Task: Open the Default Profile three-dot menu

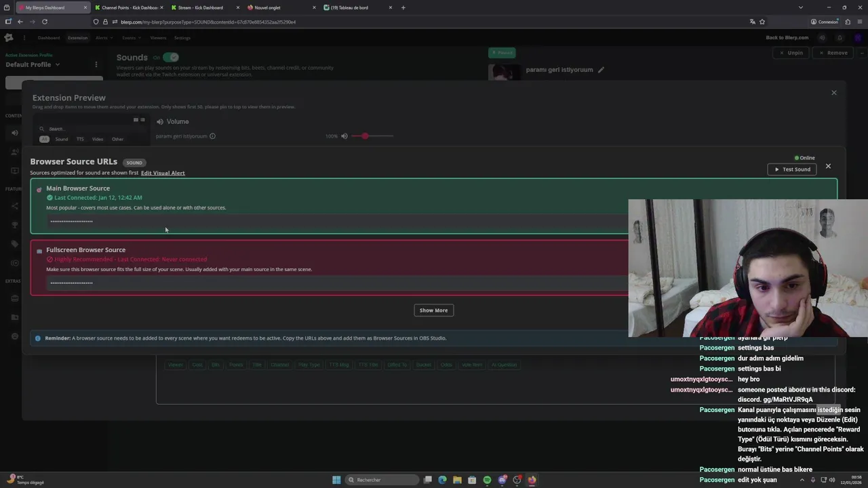Action: click(x=96, y=64)
